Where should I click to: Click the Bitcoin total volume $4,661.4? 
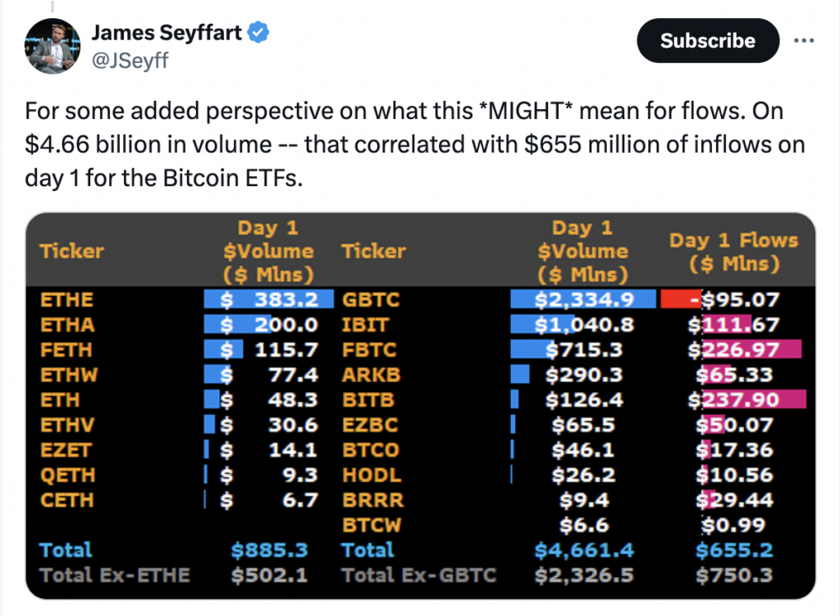coord(584,550)
